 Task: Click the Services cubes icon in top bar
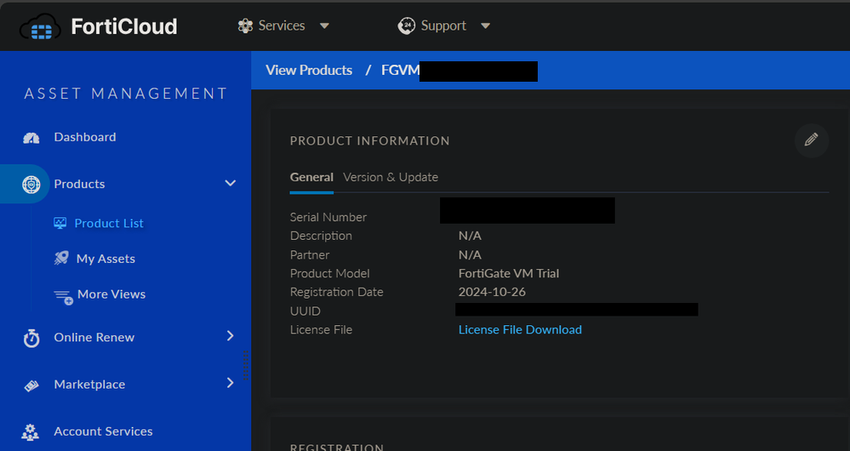[x=244, y=26]
